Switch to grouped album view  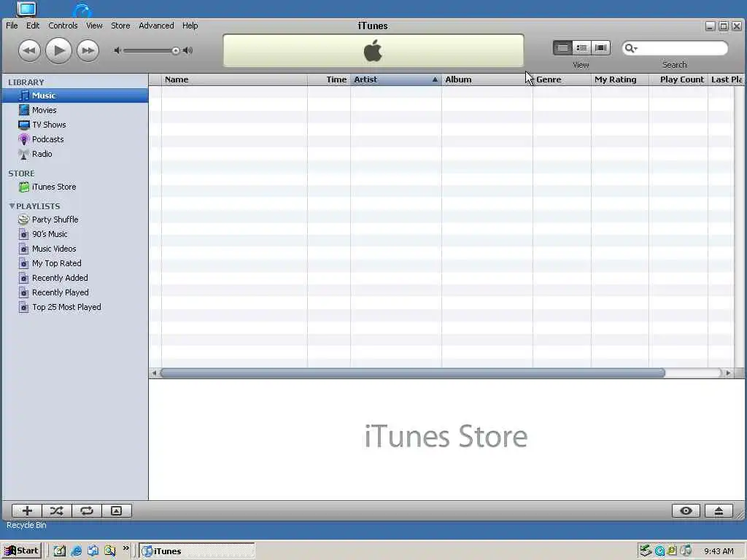click(x=581, y=47)
